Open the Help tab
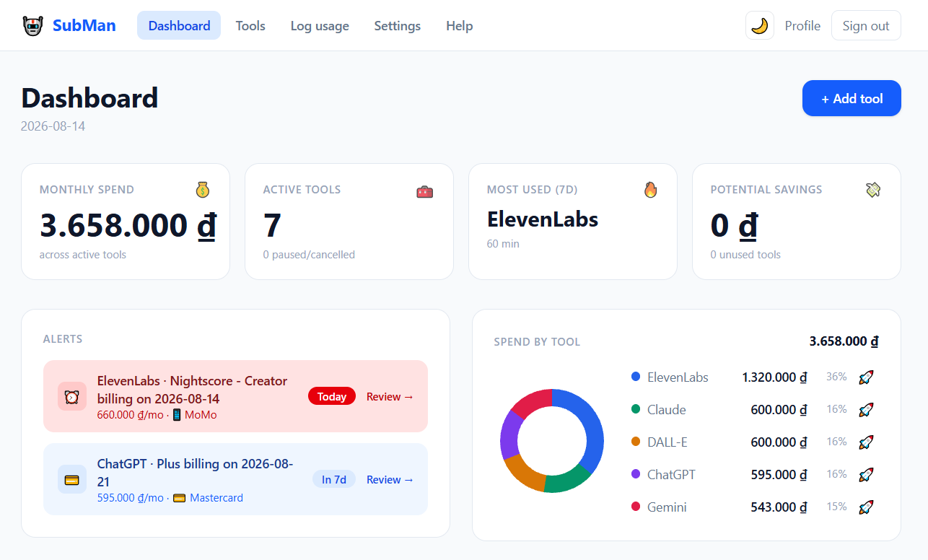Viewport: 928px width, 560px height. pyautogui.click(x=460, y=26)
